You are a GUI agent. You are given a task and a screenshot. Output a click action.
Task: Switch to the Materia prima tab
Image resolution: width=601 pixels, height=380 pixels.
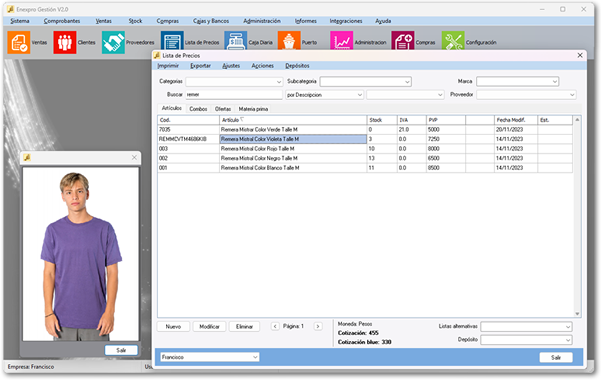(253, 109)
